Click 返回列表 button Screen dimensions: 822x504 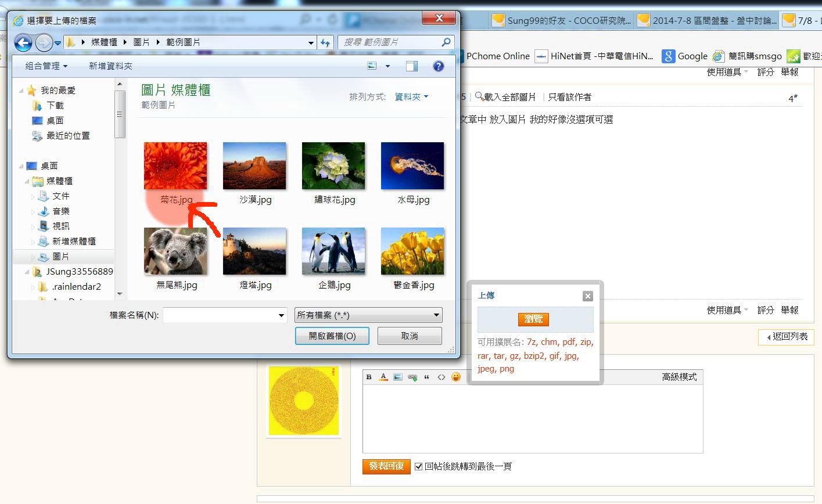pyautogui.click(x=787, y=337)
